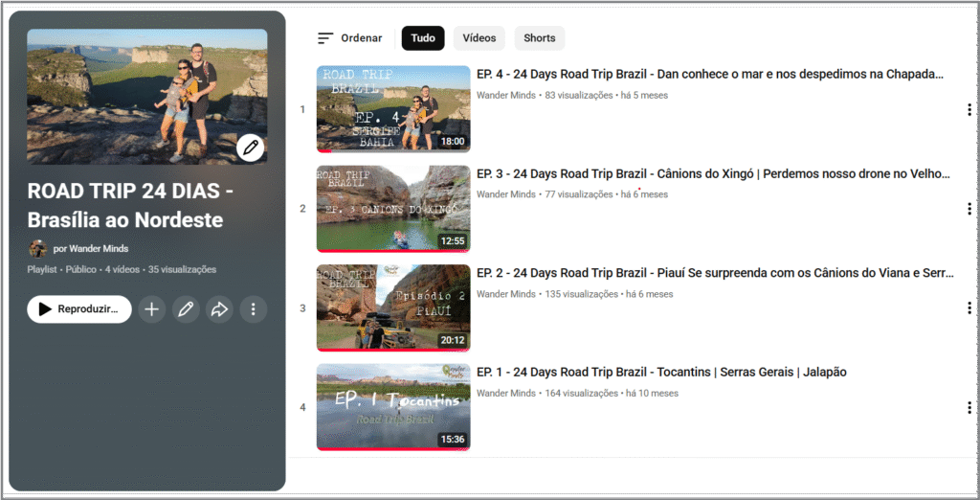Open the EP. 1 Tocantins video title
This screenshot has width=980, height=500.
[x=661, y=372]
